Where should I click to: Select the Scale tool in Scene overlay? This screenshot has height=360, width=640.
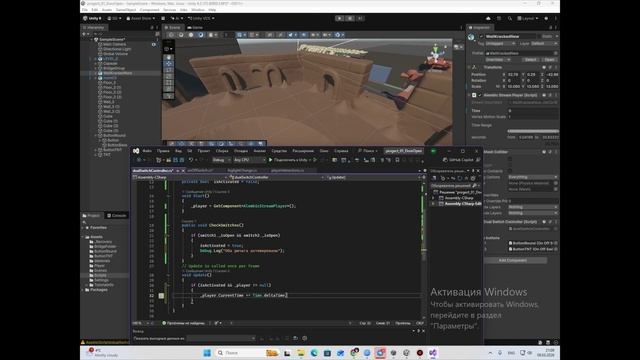(x=169, y=77)
